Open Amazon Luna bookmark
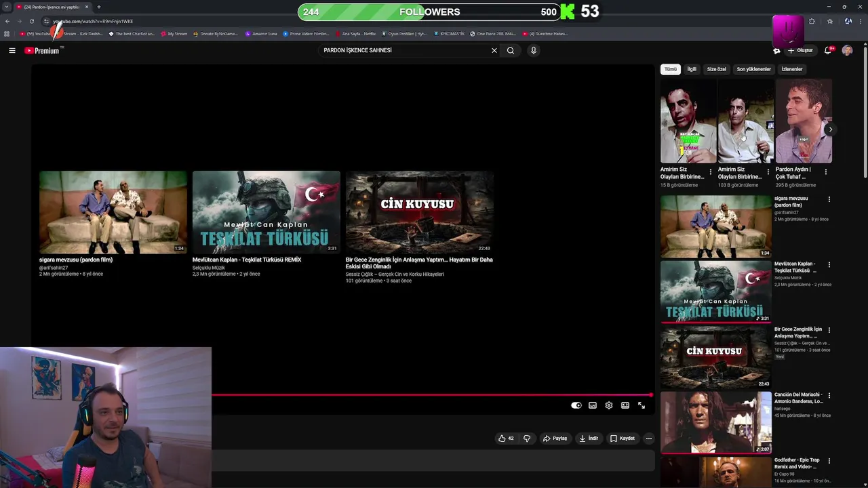 [261, 33]
